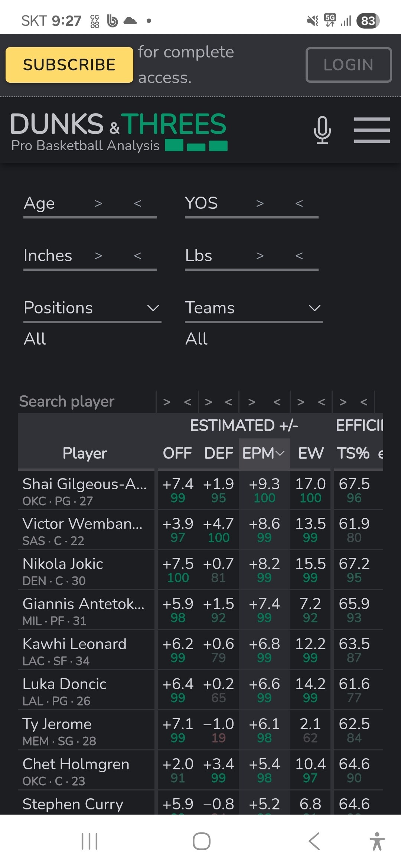This screenshot has width=401, height=868.
Task: Click EPM column sort arrow
Action: 280,453
